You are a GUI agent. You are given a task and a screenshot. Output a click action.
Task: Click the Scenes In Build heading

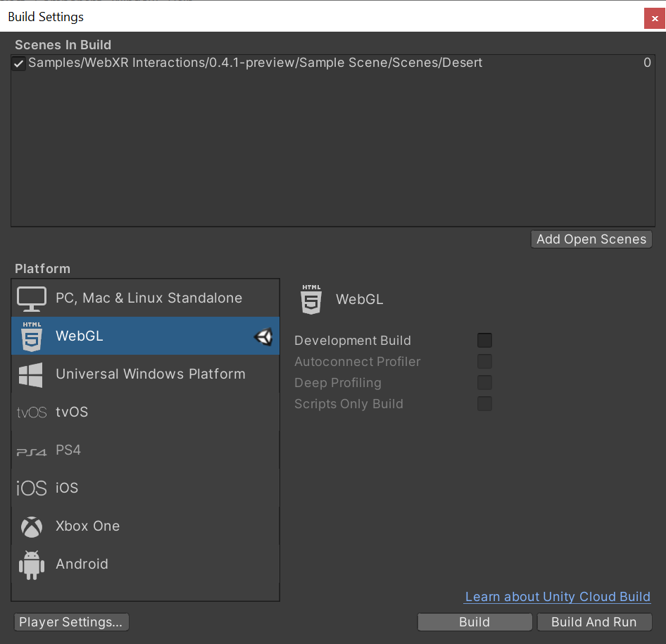click(x=63, y=45)
